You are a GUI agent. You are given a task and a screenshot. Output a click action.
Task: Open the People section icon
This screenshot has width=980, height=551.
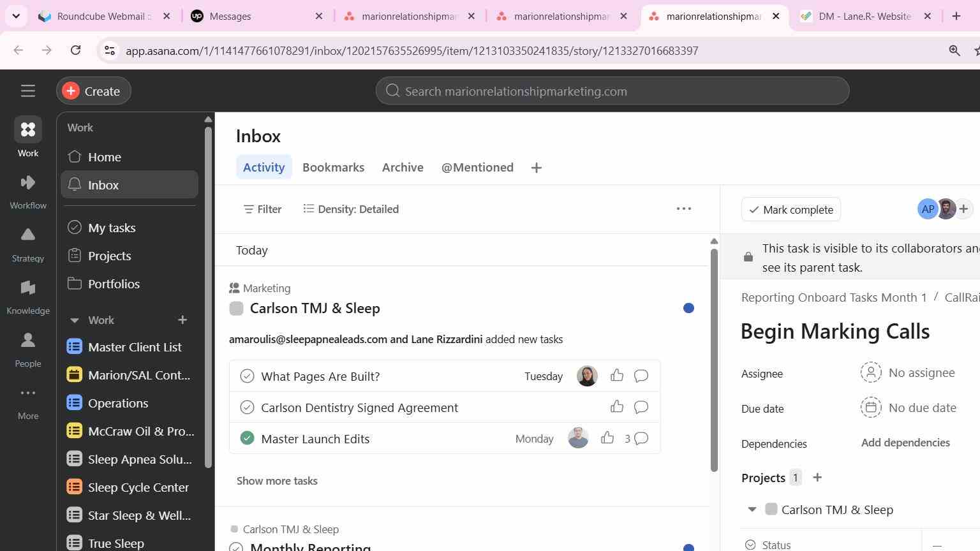pos(28,341)
